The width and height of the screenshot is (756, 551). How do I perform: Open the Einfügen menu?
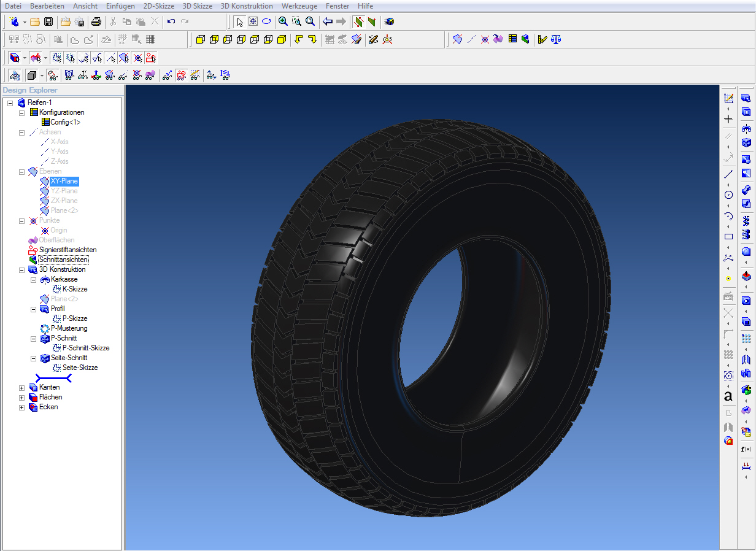(x=120, y=6)
